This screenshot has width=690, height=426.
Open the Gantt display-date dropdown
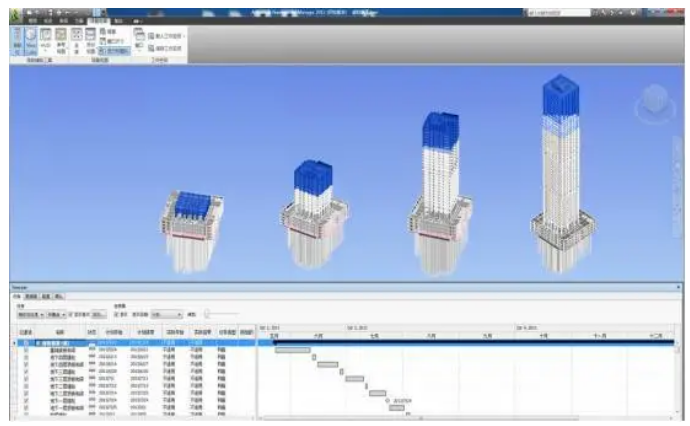(x=166, y=315)
